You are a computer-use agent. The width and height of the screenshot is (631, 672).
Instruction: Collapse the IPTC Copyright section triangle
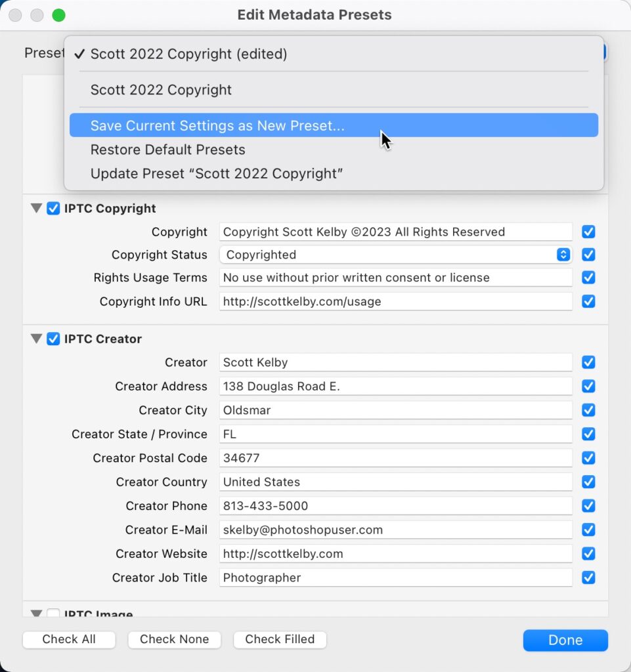tap(36, 208)
